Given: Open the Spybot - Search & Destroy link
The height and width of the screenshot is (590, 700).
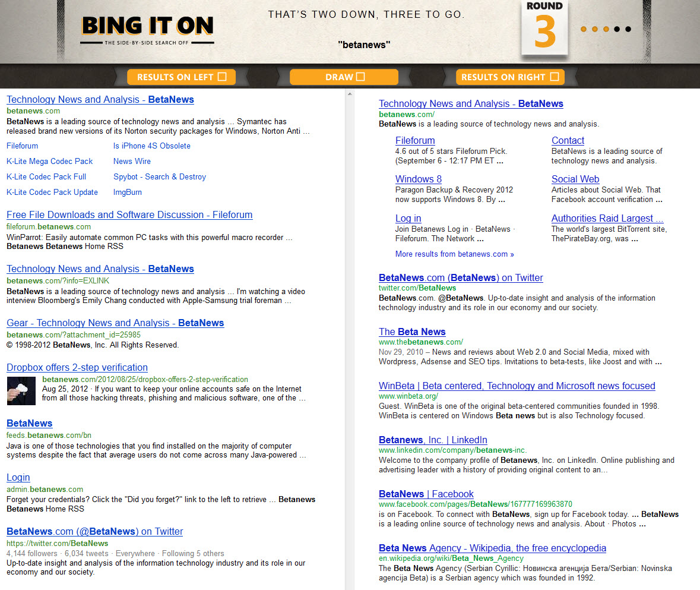Looking at the screenshot, I should (x=160, y=176).
